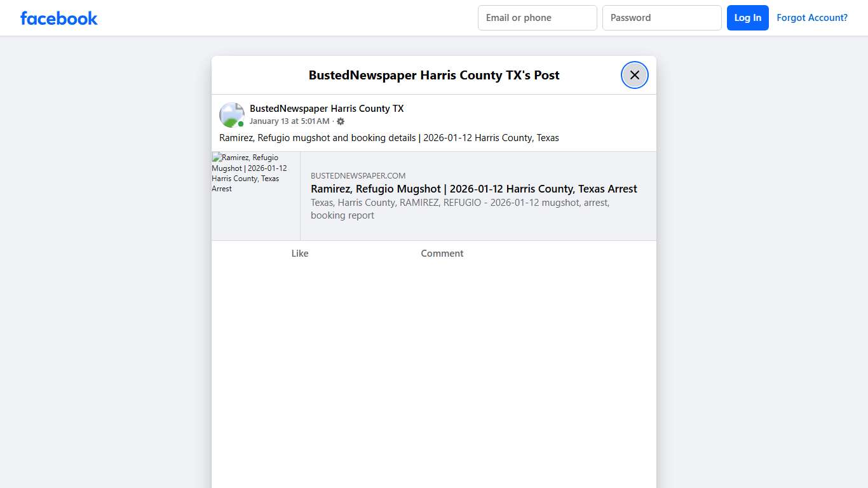Select the BustedNewspaper profile picture
Viewport: 868px width, 488px height.
[231, 114]
